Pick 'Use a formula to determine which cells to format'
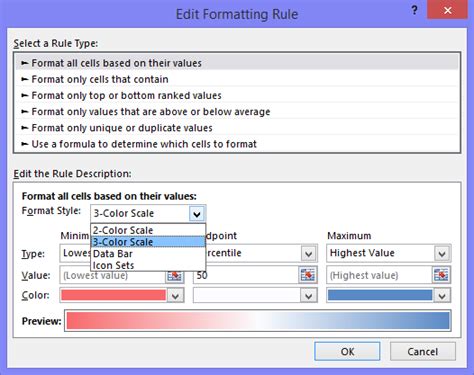The image size is (474, 375). click(x=237, y=144)
